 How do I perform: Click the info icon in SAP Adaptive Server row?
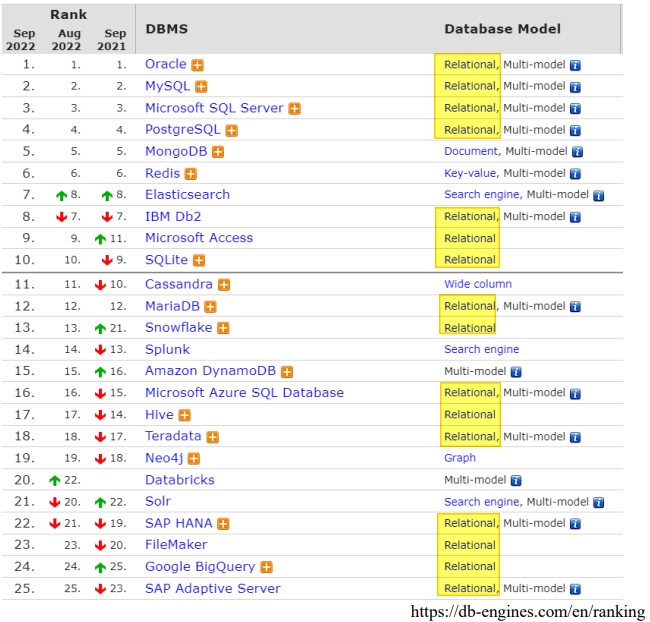[x=575, y=589]
